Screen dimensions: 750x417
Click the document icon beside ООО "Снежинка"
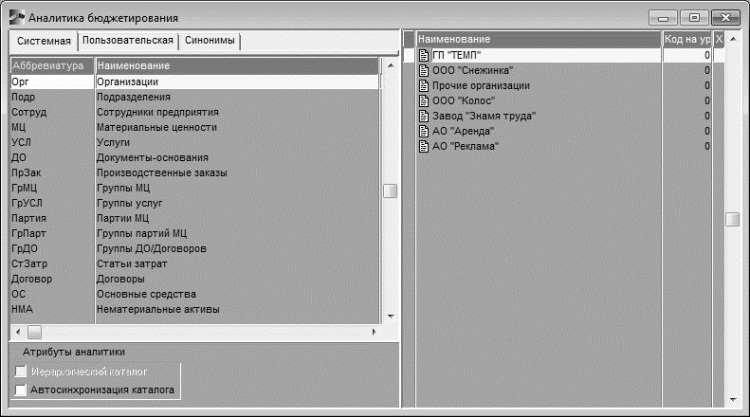[423, 71]
